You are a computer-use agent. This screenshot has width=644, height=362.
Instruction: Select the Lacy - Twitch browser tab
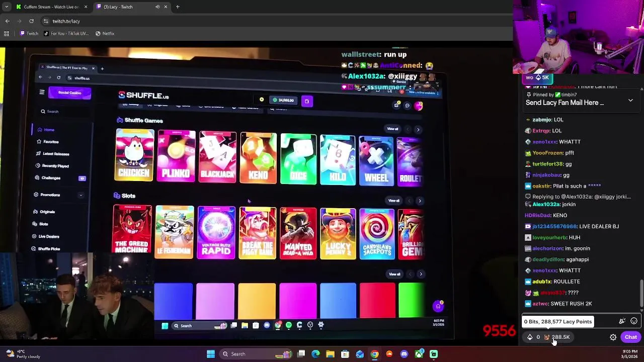(132, 7)
